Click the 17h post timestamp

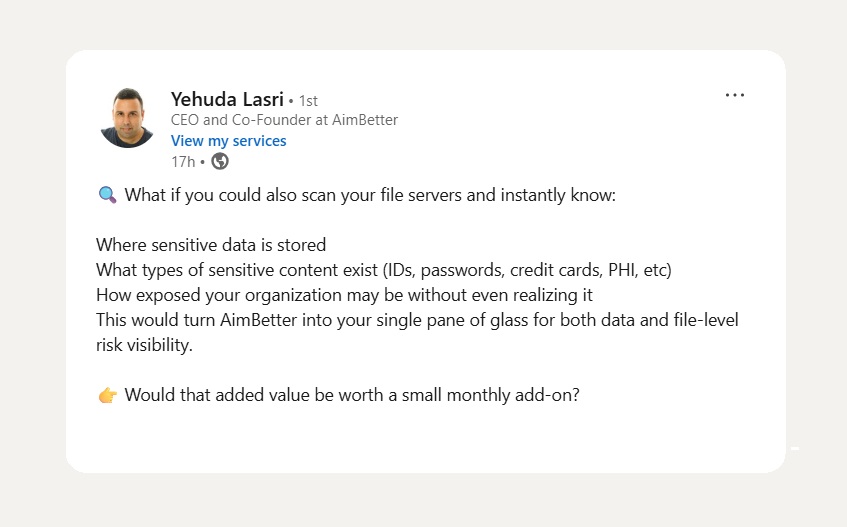point(183,161)
